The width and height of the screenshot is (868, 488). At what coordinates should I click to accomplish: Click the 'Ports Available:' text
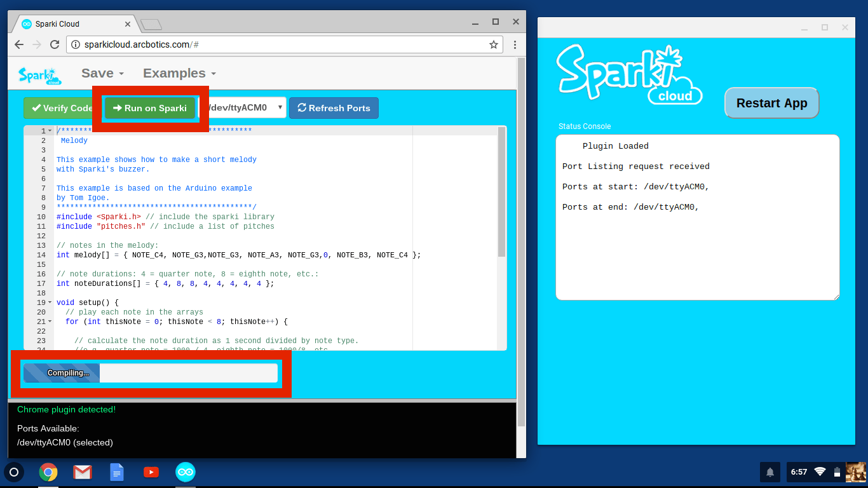(48, 429)
